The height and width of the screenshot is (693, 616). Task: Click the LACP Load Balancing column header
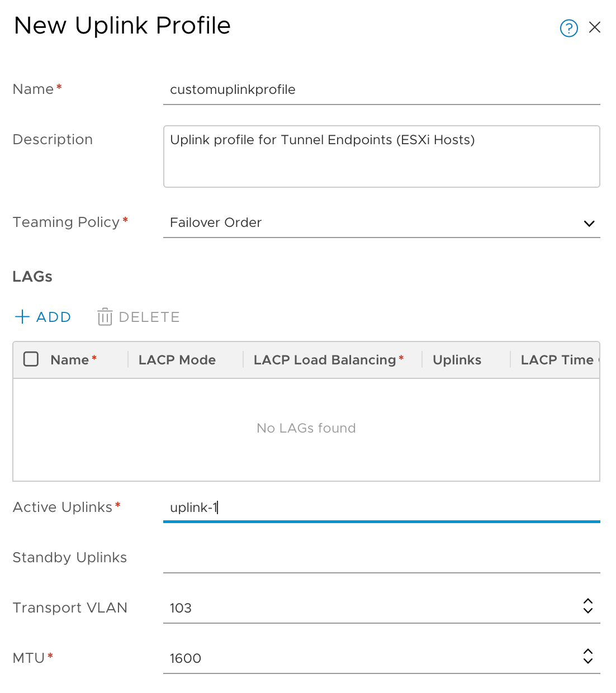pyautogui.click(x=325, y=360)
